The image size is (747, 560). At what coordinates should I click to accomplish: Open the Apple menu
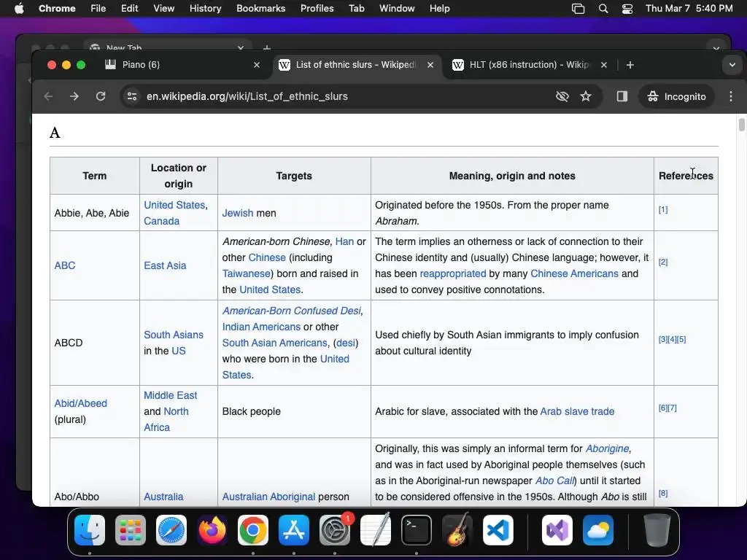[x=19, y=8]
